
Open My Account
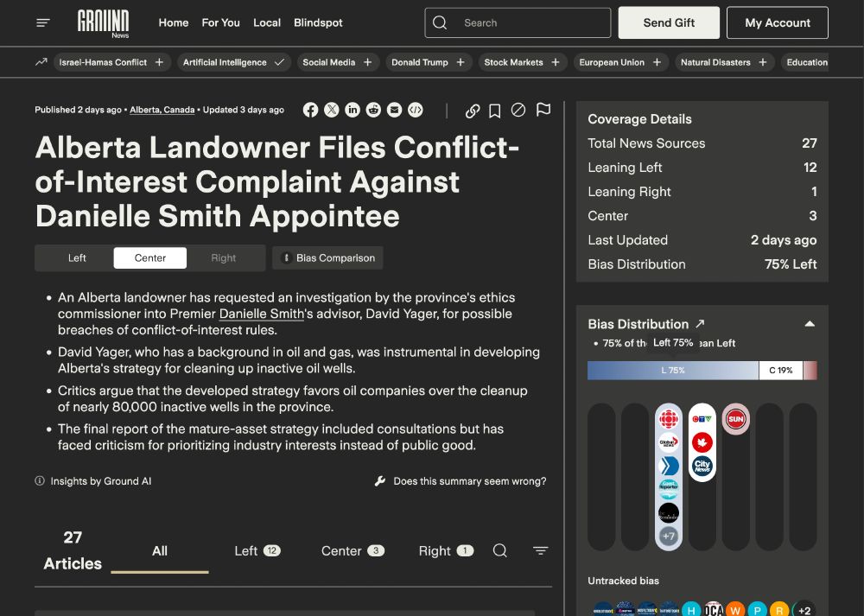pos(778,22)
